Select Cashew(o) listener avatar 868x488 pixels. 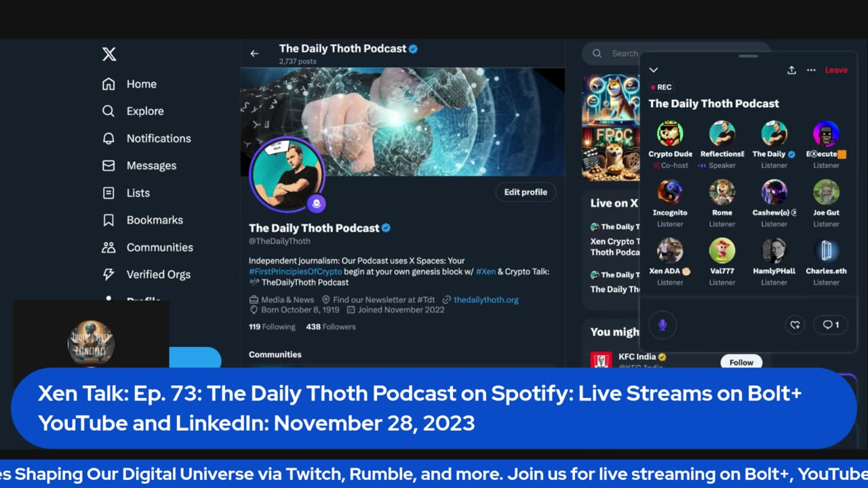774,192
